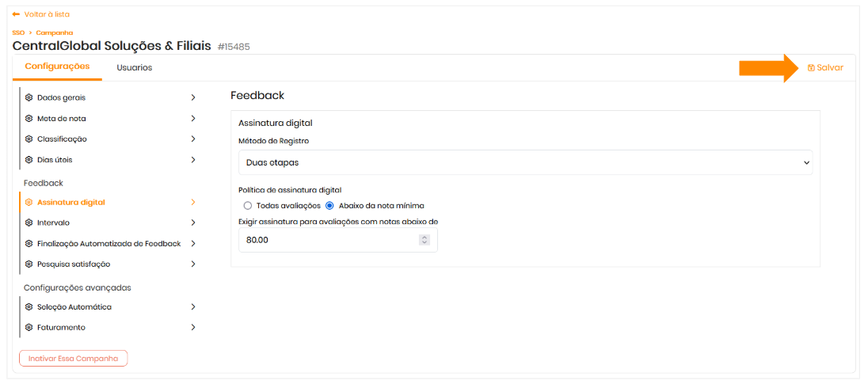Image resolution: width=868 pixels, height=388 pixels.
Task: Click the gear icon beside Pesquisa satisfação
Action: (x=29, y=264)
